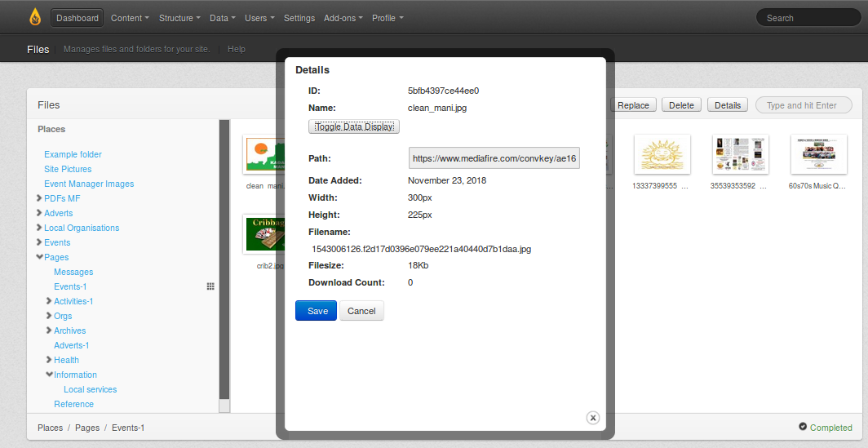Open the Content menu
868x448 pixels.
pyautogui.click(x=130, y=18)
